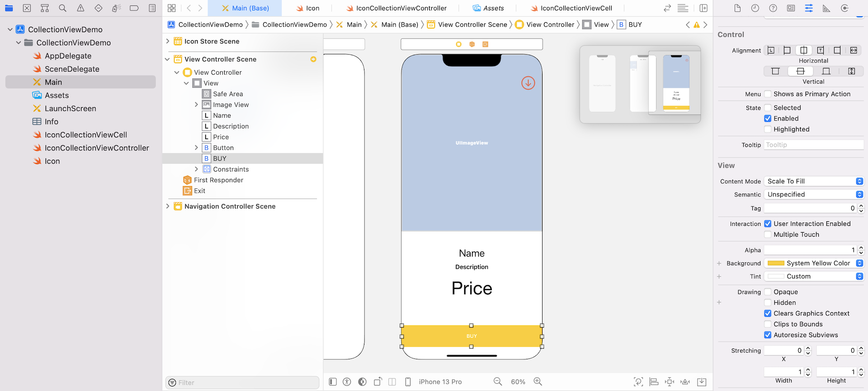This screenshot has height=391, width=868.
Task: Switch to the IconCollectionViewController tab
Action: (x=396, y=8)
